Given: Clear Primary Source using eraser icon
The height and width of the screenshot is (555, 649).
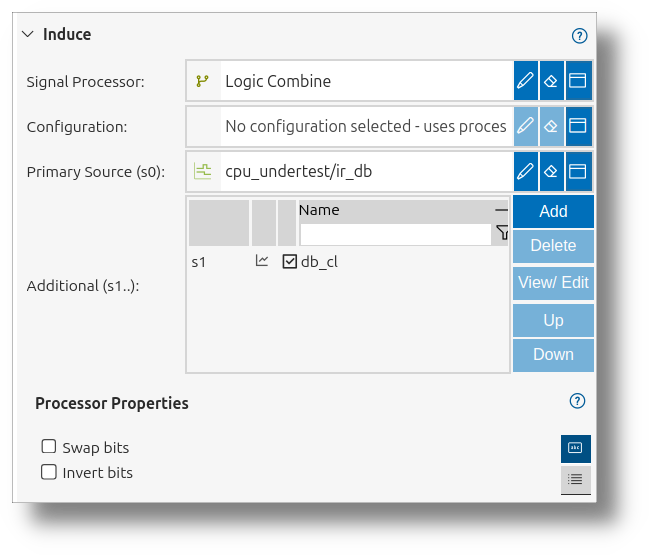Looking at the screenshot, I should 551,171.
